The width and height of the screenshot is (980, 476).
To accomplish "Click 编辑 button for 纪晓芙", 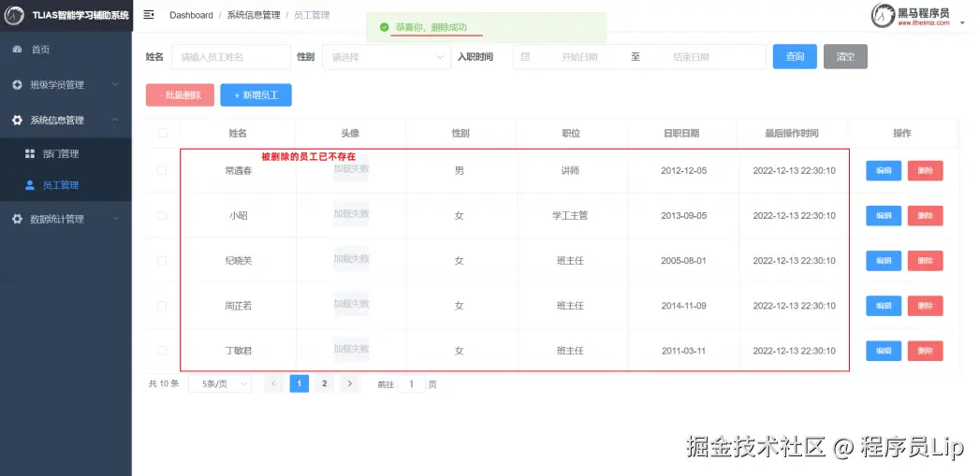I will click(884, 261).
